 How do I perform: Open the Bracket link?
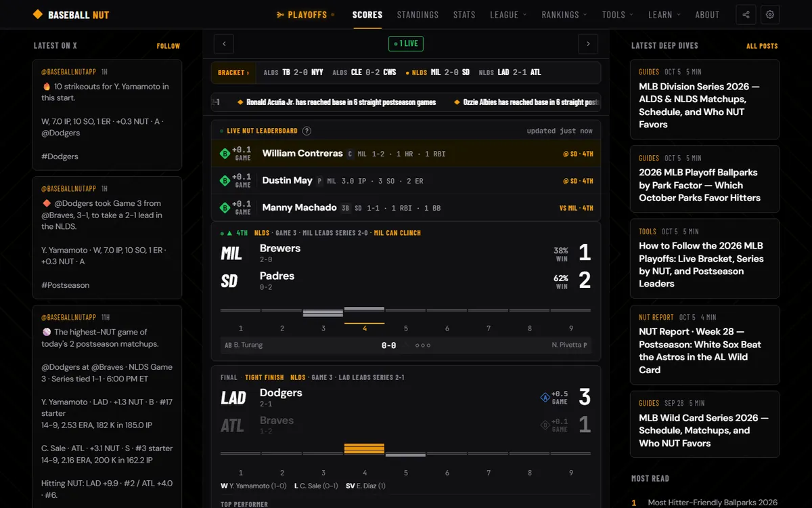233,72
